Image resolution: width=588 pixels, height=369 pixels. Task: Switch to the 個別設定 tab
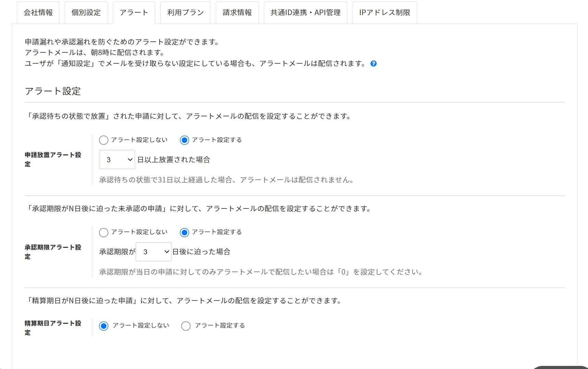click(86, 13)
